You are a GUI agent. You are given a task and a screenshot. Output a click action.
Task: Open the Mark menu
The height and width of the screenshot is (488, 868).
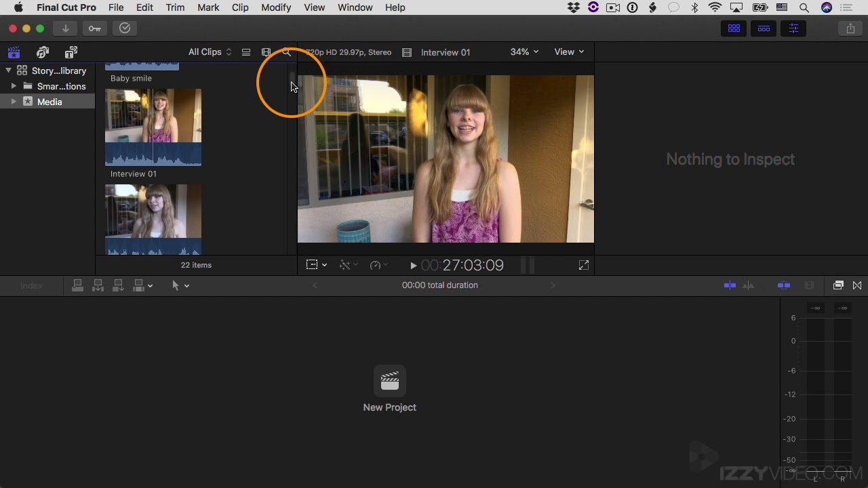(208, 7)
